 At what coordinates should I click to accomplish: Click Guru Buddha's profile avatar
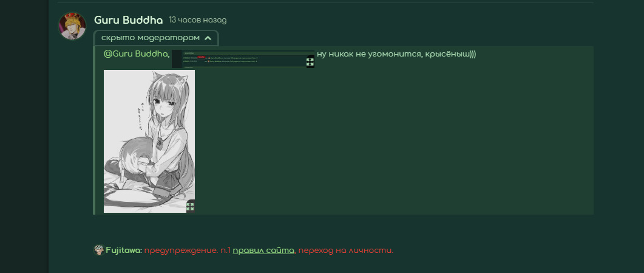[72, 26]
